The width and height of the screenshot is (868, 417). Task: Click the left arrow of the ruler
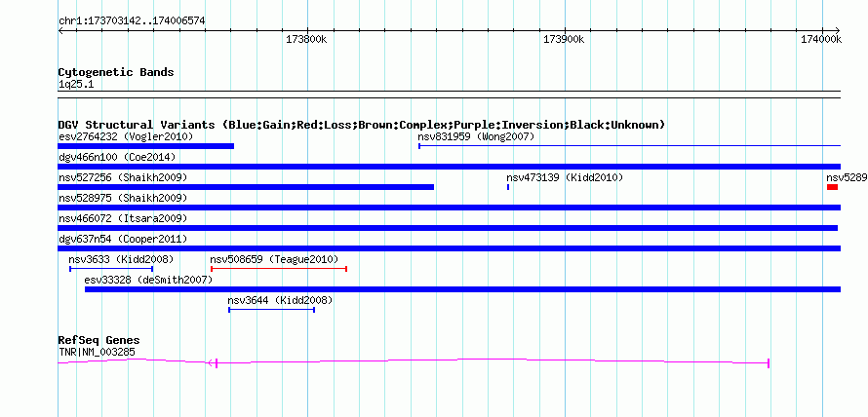point(60,30)
